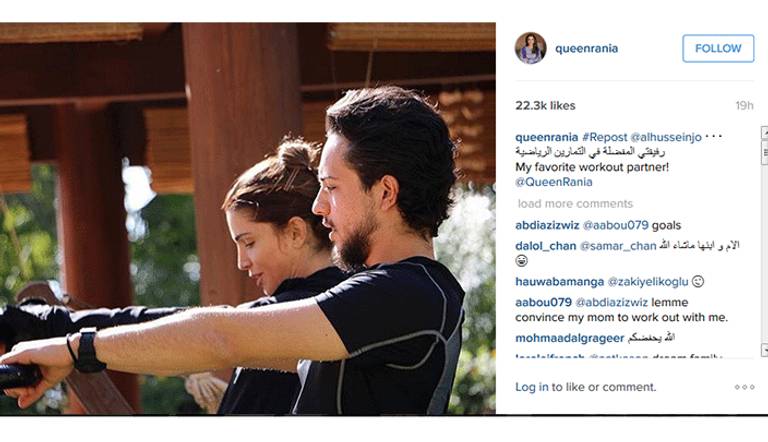Open the @samar_chan mention
The width and height of the screenshot is (768, 442).
tap(618, 246)
